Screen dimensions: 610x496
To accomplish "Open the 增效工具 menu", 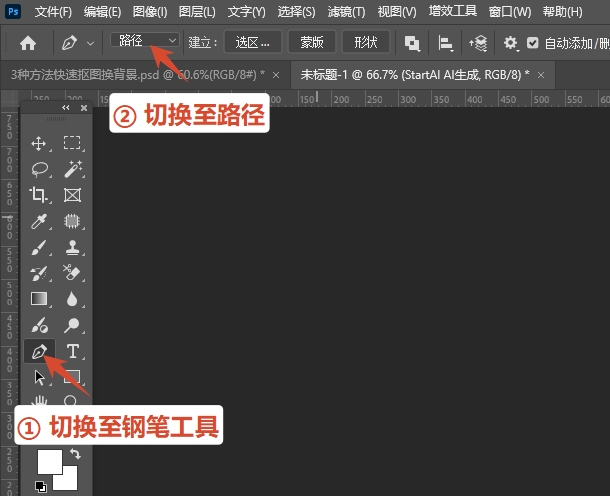I will tap(453, 11).
